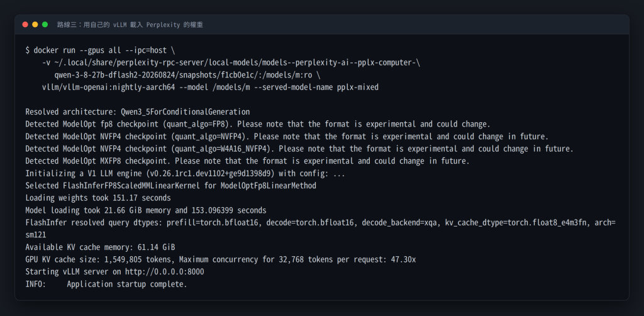Click the qwen-3-8-27b-dflash2 snapshot path line

point(187,75)
